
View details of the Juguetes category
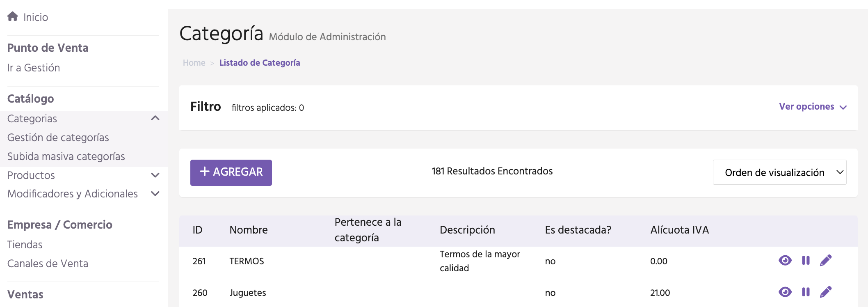click(785, 292)
